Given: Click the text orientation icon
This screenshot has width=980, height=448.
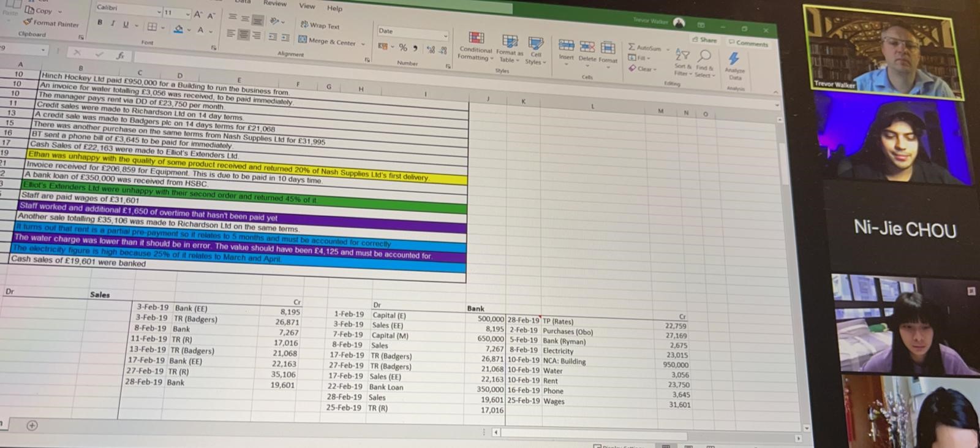Looking at the screenshot, I should coord(274,21).
